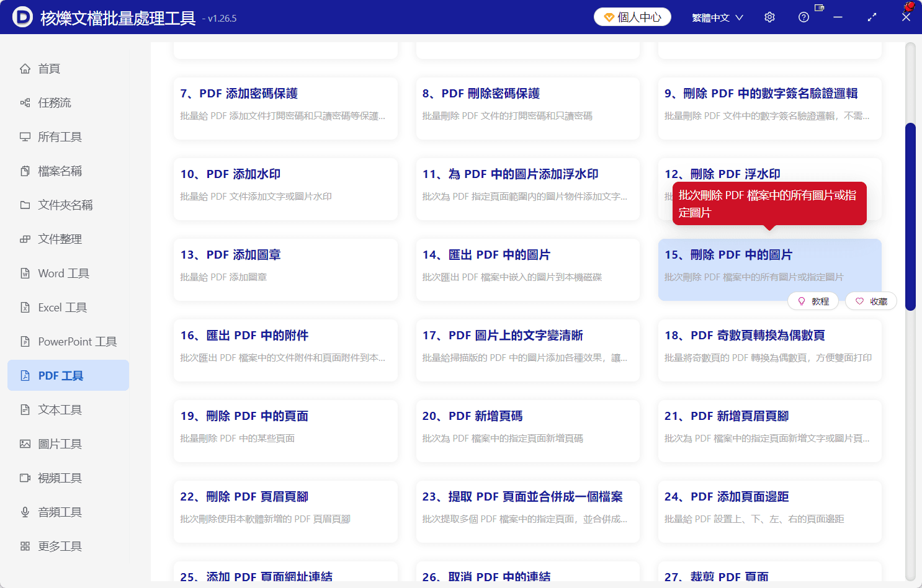Switch to Word 工具 category

pyautogui.click(x=68, y=274)
